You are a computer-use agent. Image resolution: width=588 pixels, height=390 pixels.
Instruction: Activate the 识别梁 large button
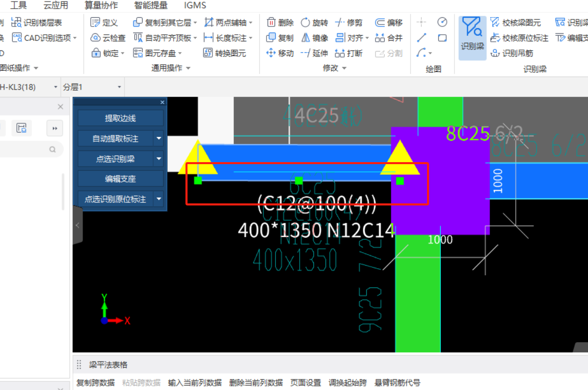point(472,38)
